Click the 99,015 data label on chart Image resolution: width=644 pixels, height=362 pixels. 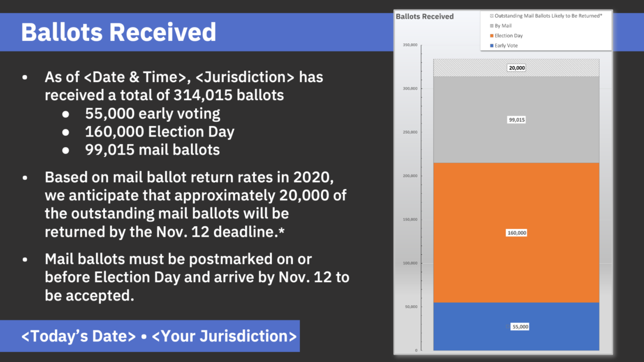[x=516, y=119]
